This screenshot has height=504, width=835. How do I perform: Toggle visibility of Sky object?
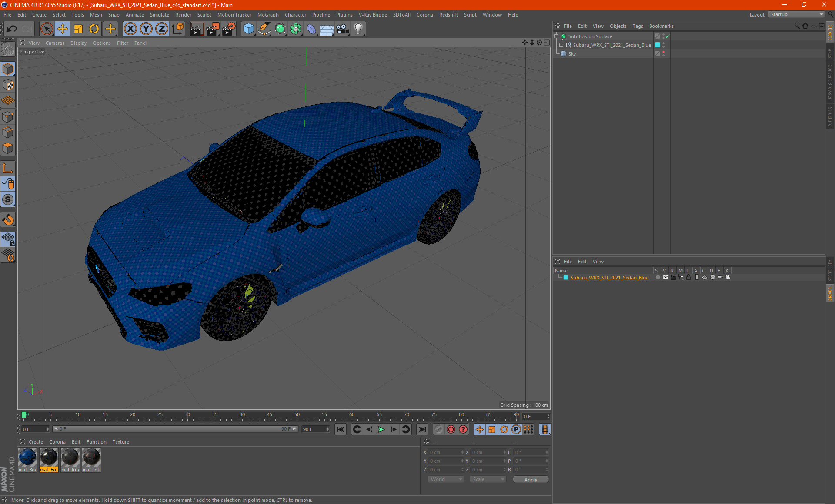(x=657, y=53)
